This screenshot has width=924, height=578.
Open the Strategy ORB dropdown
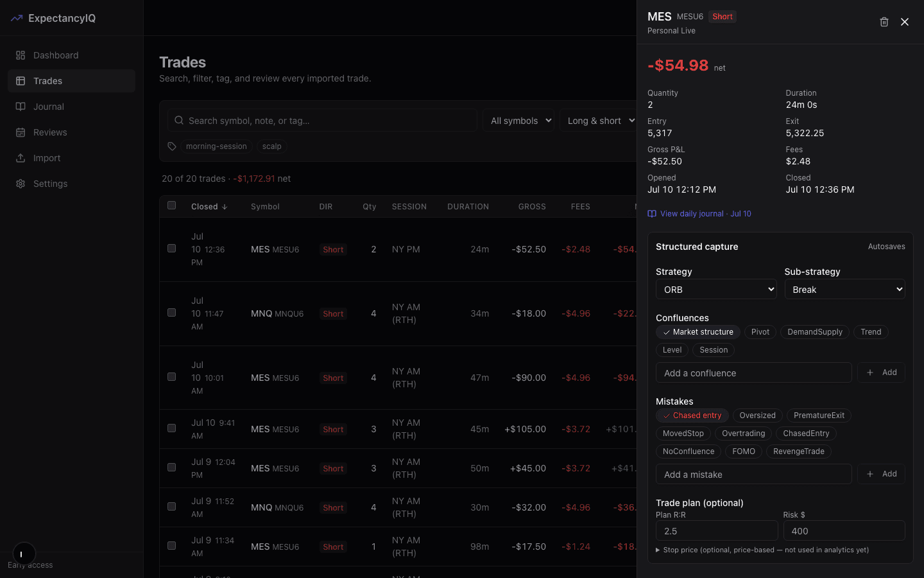(716, 289)
